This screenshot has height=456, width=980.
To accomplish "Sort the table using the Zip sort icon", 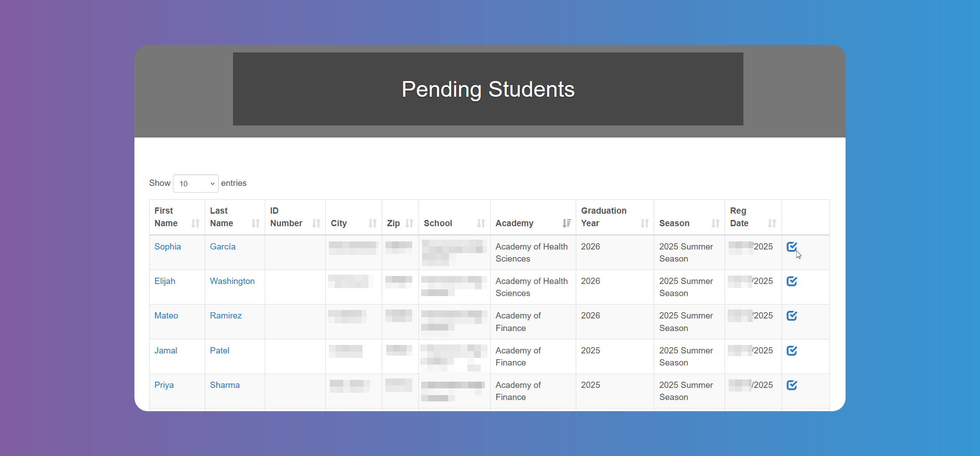I will (x=409, y=223).
